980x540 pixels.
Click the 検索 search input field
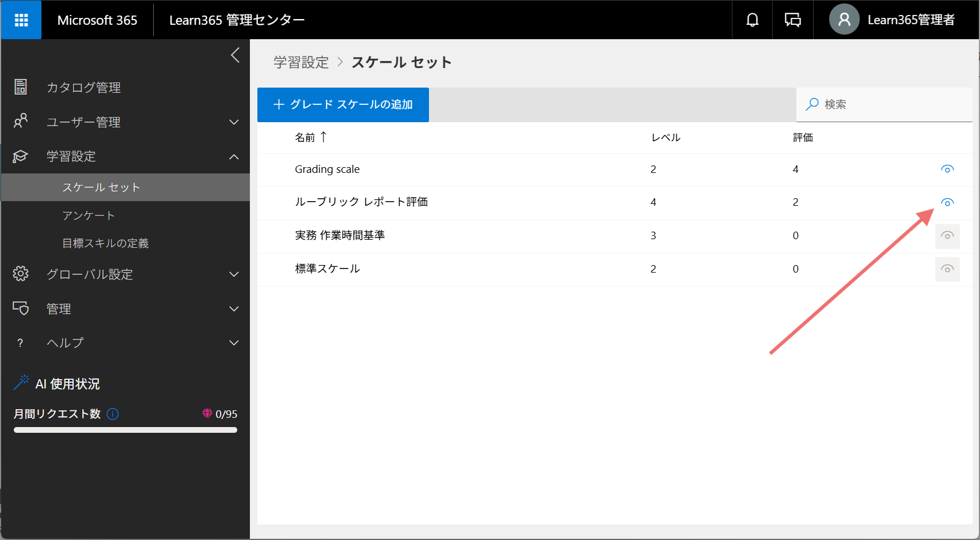884,104
